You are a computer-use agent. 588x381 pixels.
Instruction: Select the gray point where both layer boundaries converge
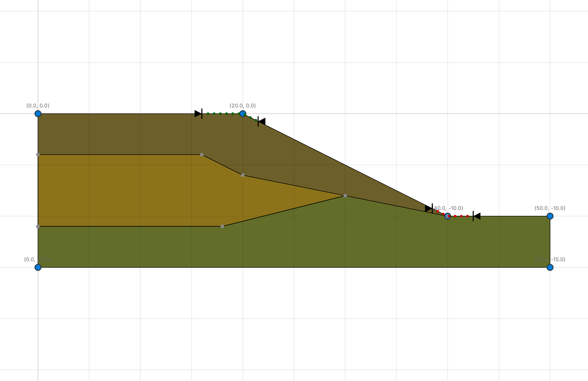[345, 196]
